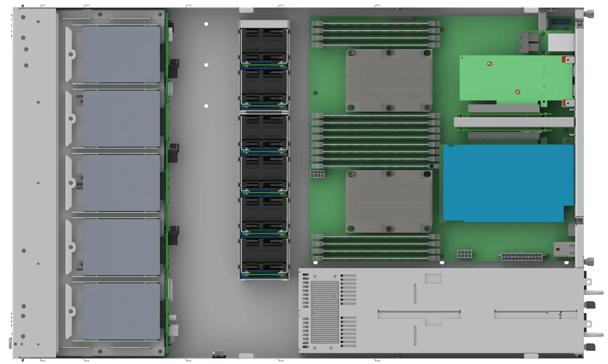Click the 8-pin connector beside the 24-pin connector
This screenshot has height=364, width=608.
point(464,254)
